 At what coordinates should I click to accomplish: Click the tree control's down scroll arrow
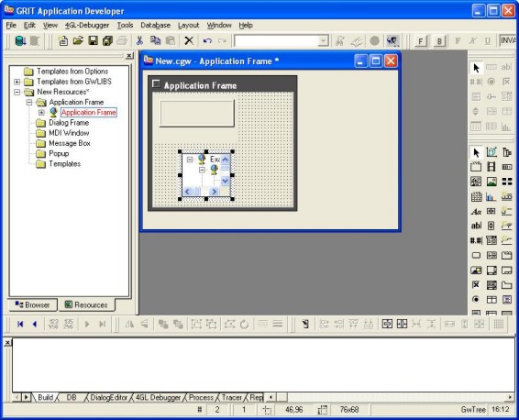pos(225,181)
